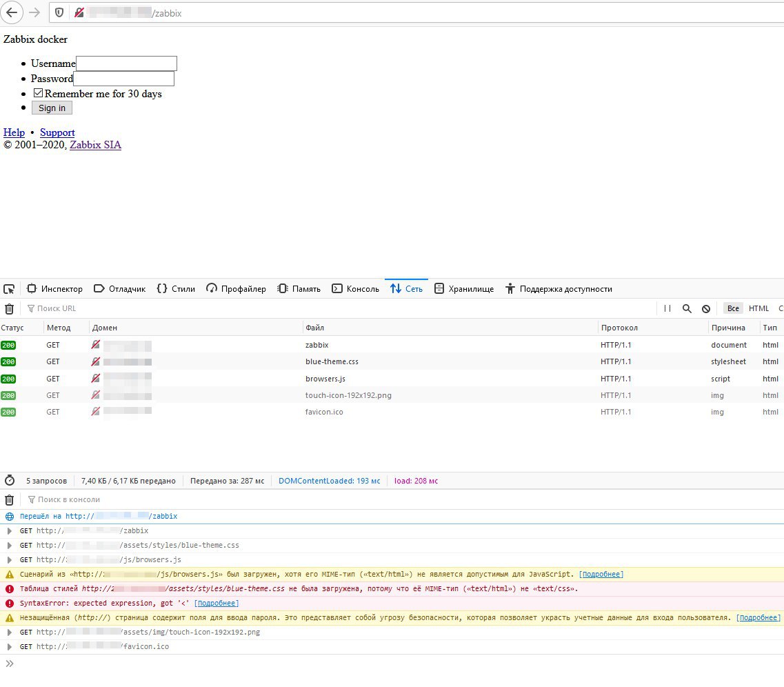
Task: Focus the Поиск URL filter field
Action: pos(340,308)
